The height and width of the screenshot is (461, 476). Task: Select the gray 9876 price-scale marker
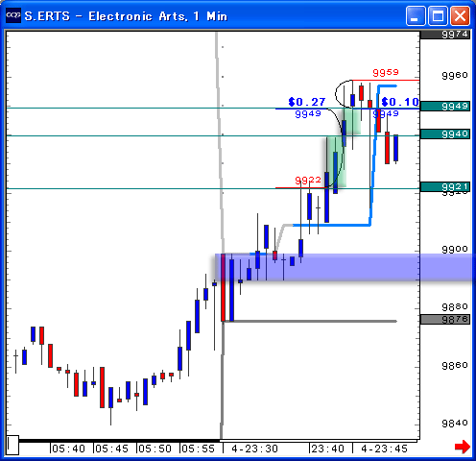tap(445, 320)
